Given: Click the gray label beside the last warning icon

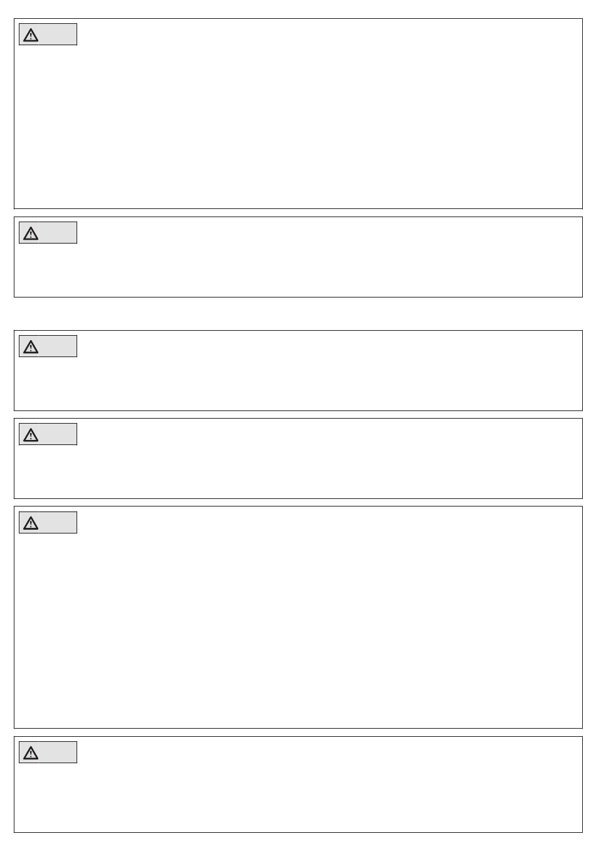Looking at the screenshot, I should (x=58, y=753).
